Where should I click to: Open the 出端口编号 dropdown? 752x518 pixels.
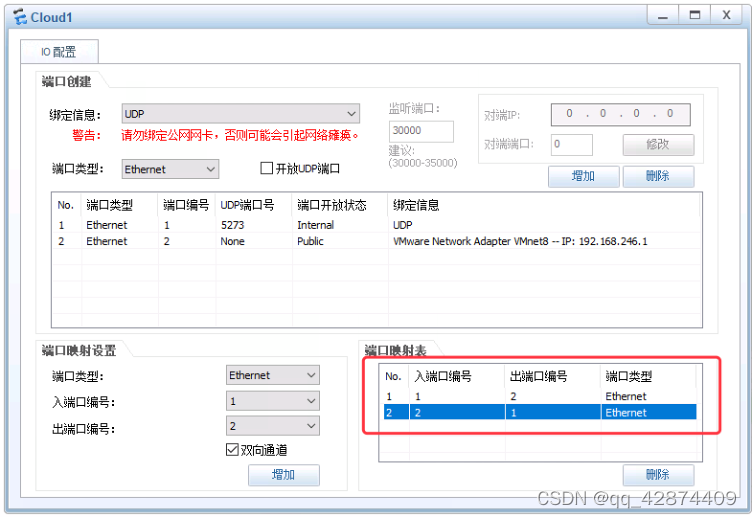pyautogui.click(x=272, y=426)
